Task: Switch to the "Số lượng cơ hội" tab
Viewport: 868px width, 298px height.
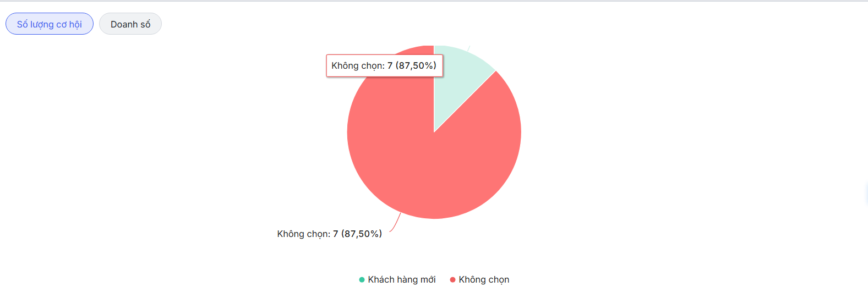Action: click(50, 24)
